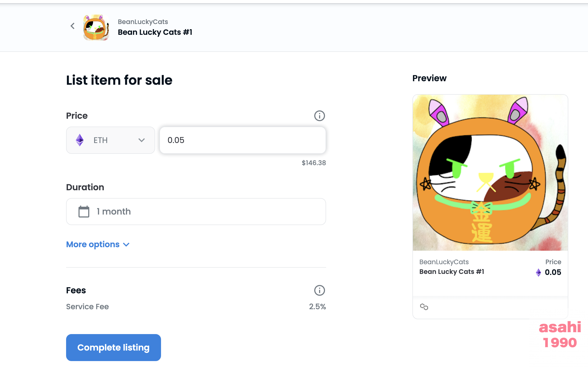
Task: Click the Ethereum diamond icon in currency selector
Action: (x=80, y=140)
